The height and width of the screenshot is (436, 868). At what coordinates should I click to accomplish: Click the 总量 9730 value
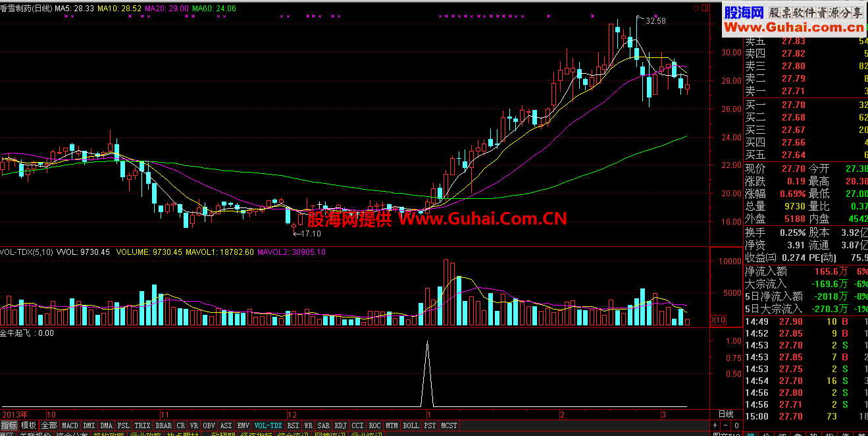tap(794, 206)
